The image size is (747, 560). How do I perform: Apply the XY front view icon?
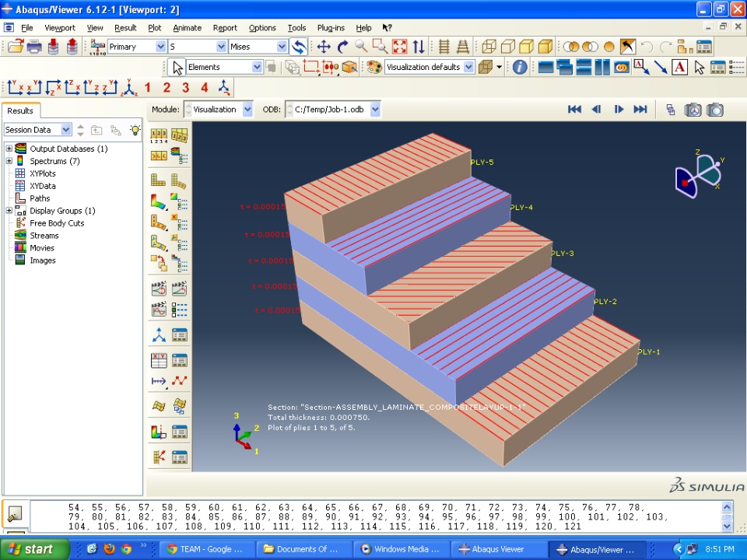pos(16,88)
